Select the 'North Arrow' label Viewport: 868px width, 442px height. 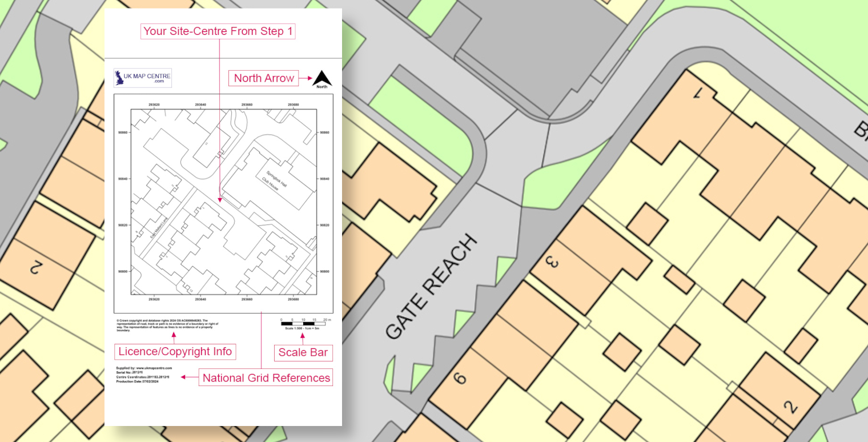click(264, 78)
